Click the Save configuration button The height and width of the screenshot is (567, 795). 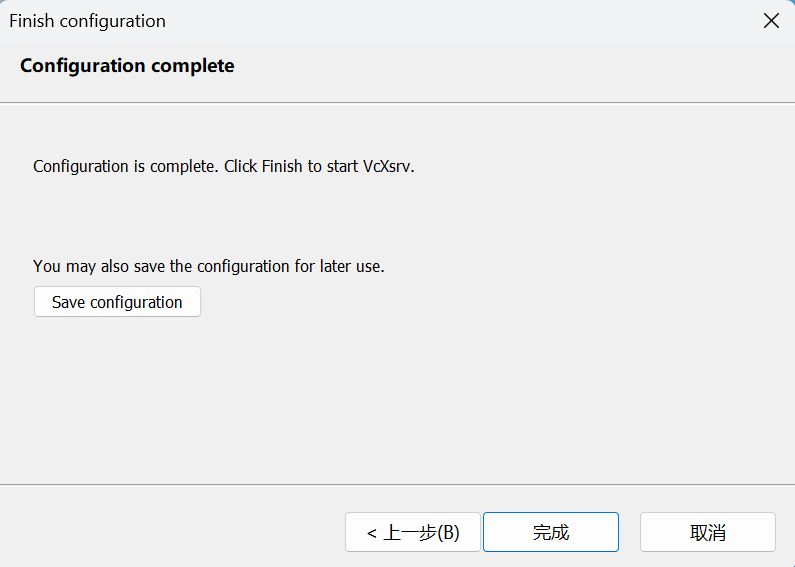click(117, 302)
